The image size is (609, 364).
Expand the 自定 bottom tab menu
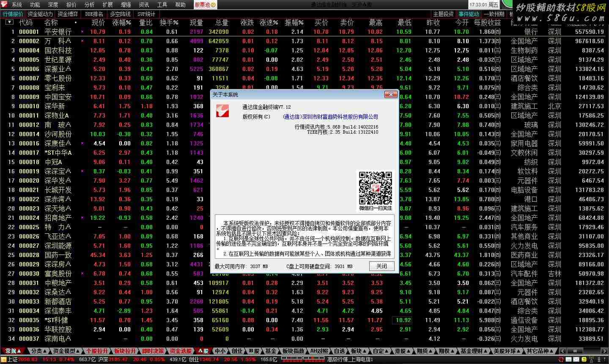(381, 351)
